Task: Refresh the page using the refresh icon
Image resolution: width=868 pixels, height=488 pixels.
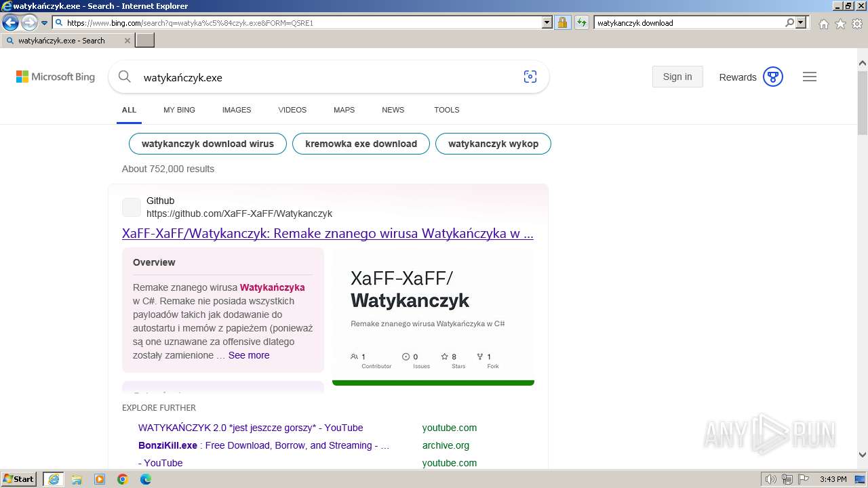Action: pyautogui.click(x=582, y=22)
